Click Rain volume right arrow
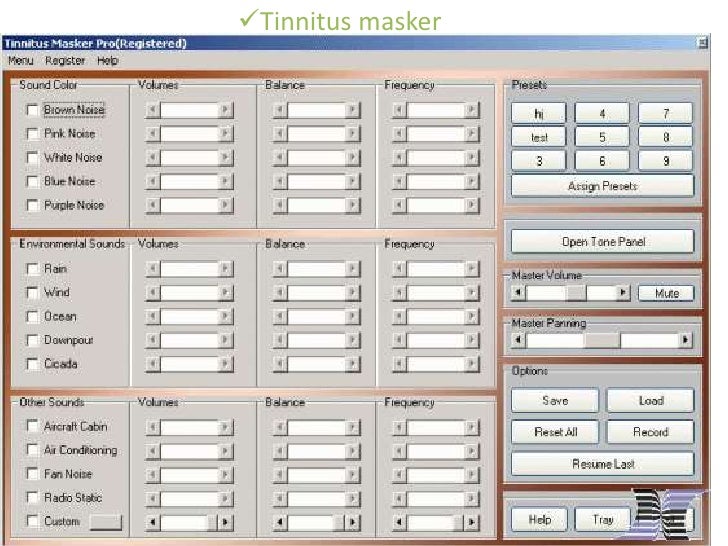Screen dimensions: 728x546 [x=225, y=269]
